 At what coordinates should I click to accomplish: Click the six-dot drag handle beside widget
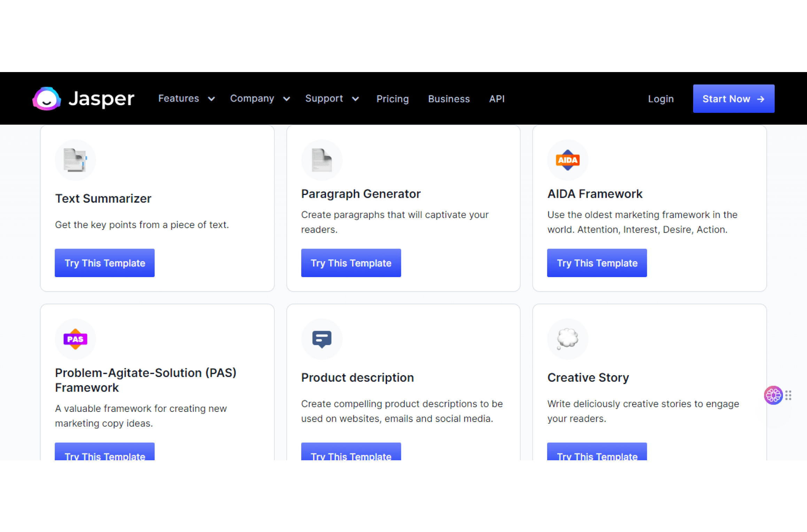[x=789, y=395]
